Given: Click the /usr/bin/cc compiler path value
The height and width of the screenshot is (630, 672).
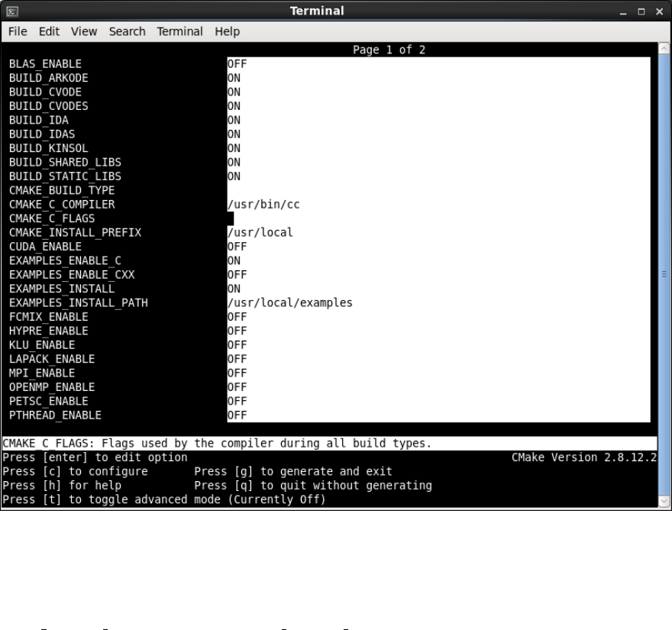Looking at the screenshot, I should [x=263, y=205].
